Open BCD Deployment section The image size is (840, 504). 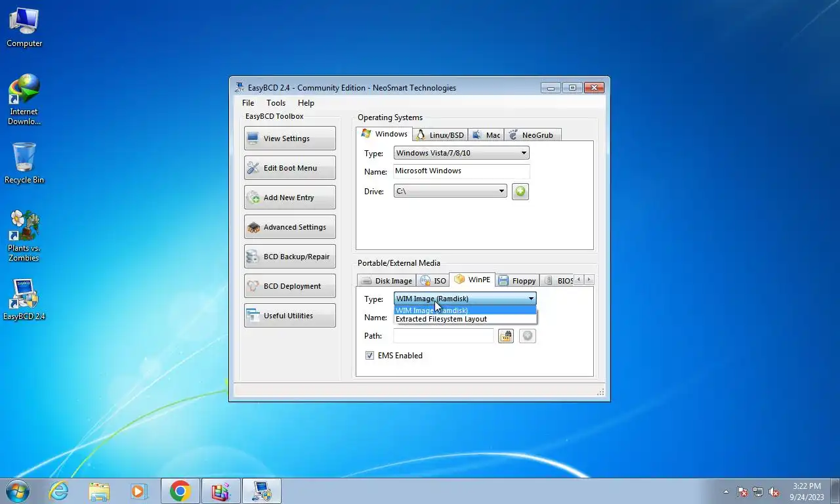(x=289, y=286)
